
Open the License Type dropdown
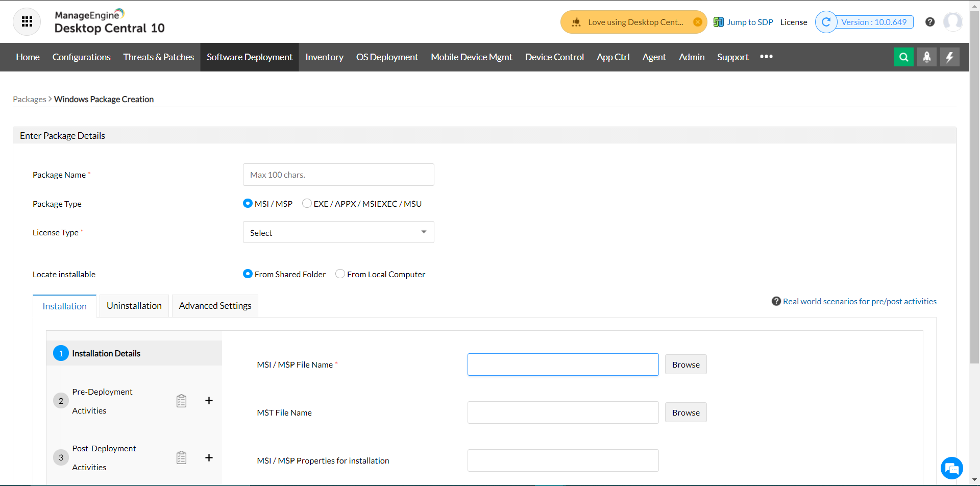338,232
